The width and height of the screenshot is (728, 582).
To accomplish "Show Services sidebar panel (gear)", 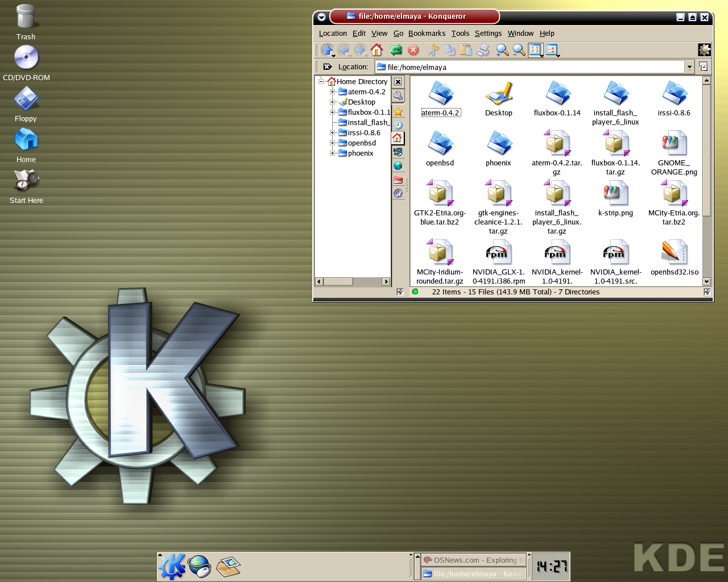I will tap(398, 193).
